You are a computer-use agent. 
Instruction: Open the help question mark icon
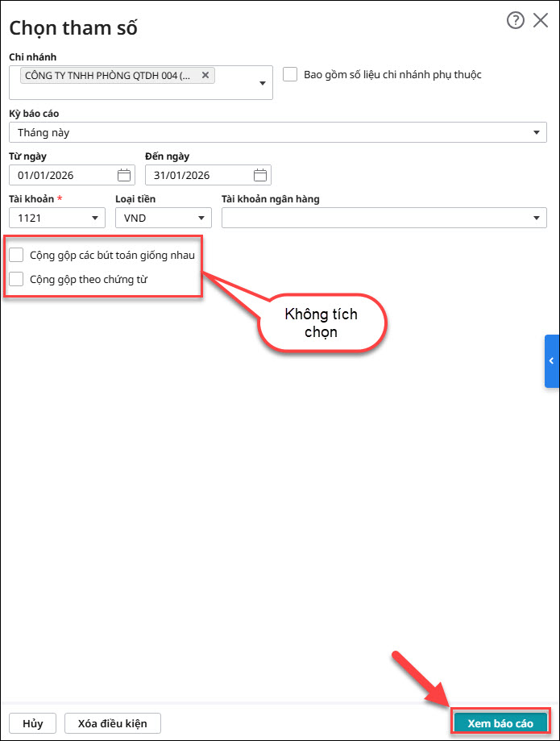click(x=516, y=21)
